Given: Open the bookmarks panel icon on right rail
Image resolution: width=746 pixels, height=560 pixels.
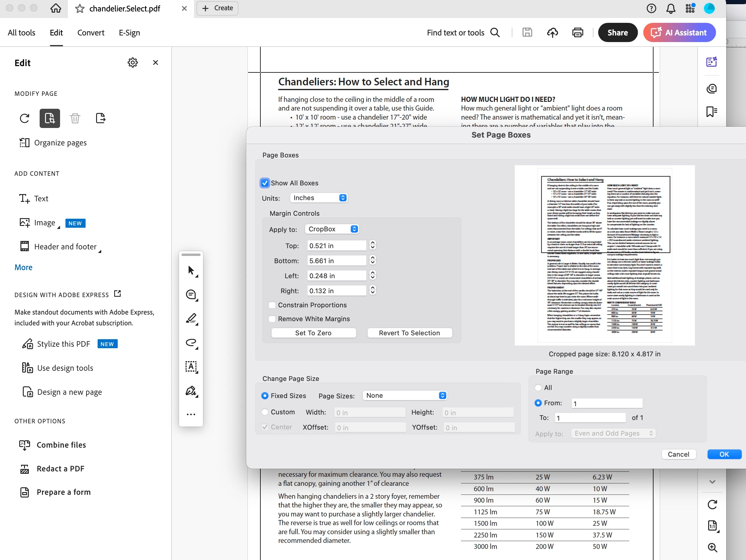Looking at the screenshot, I should tap(711, 112).
